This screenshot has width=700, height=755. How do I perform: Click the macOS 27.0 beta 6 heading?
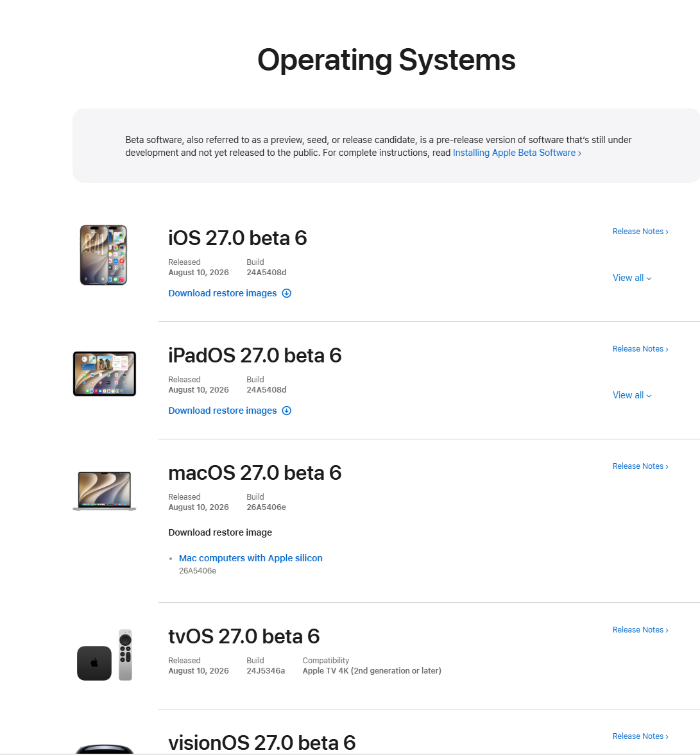pyautogui.click(x=255, y=473)
